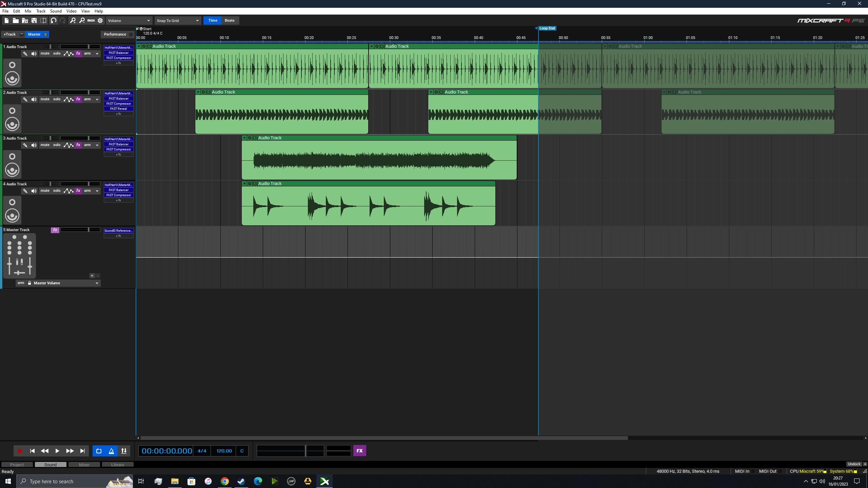The image size is (868, 488).
Task: Open the purple FX button in the transport
Action: (x=360, y=451)
